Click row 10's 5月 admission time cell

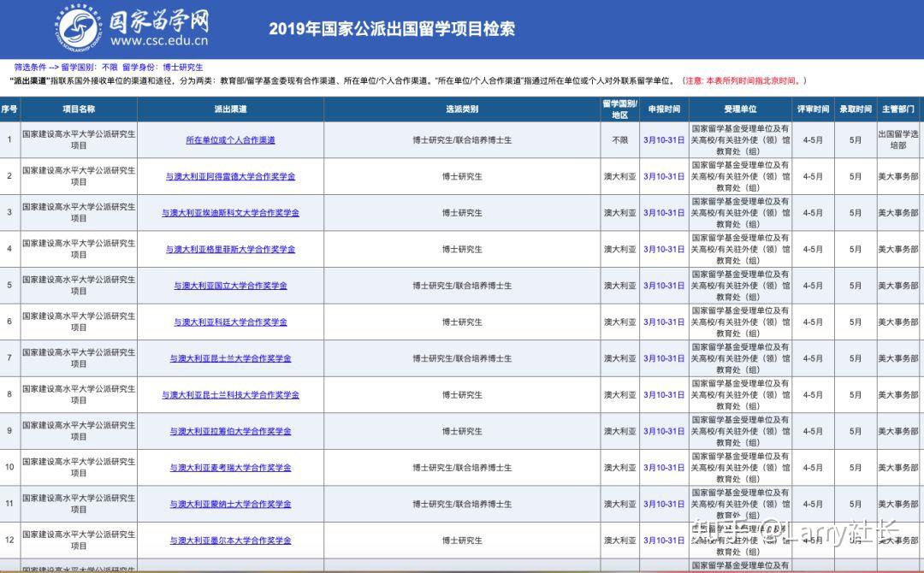coord(856,468)
